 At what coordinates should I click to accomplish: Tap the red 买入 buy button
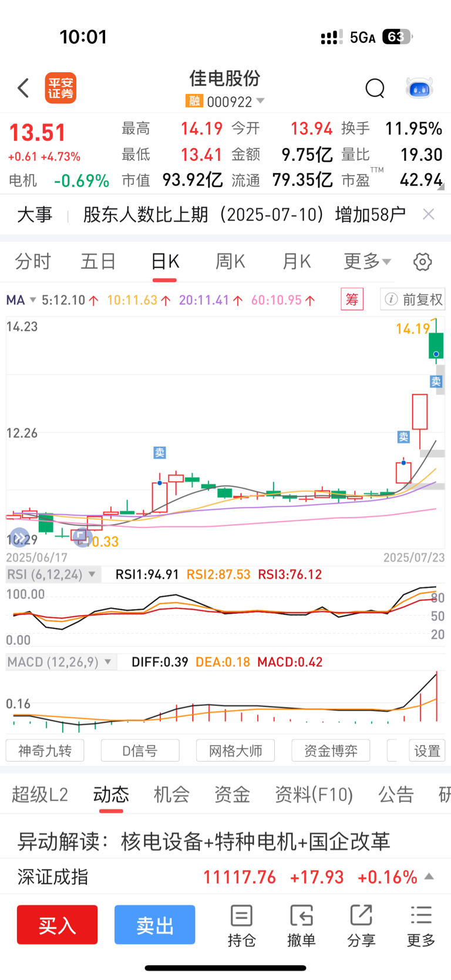click(x=57, y=925)
